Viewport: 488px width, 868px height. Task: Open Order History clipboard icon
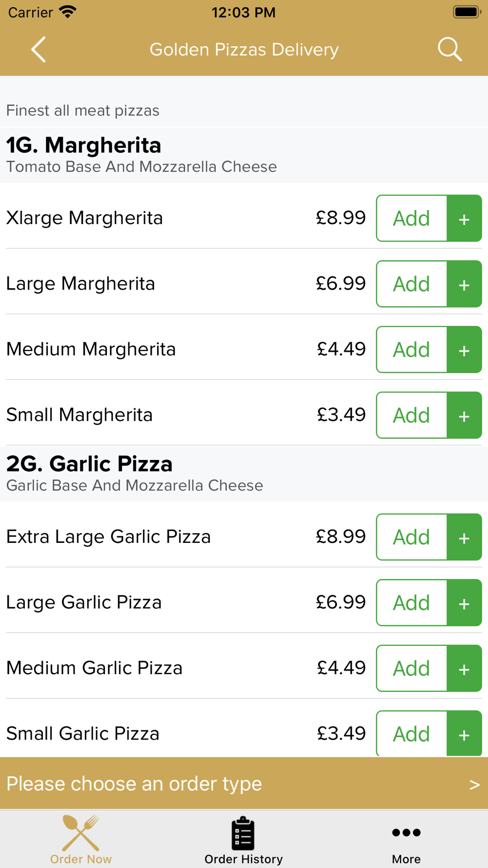tap(243, 833)
